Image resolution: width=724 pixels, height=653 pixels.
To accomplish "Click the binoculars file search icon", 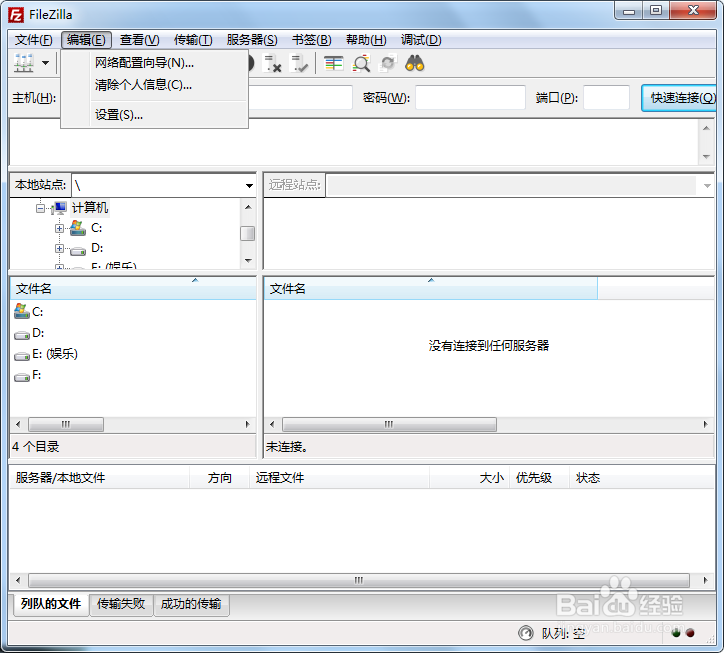I will [x=415, y=63].
